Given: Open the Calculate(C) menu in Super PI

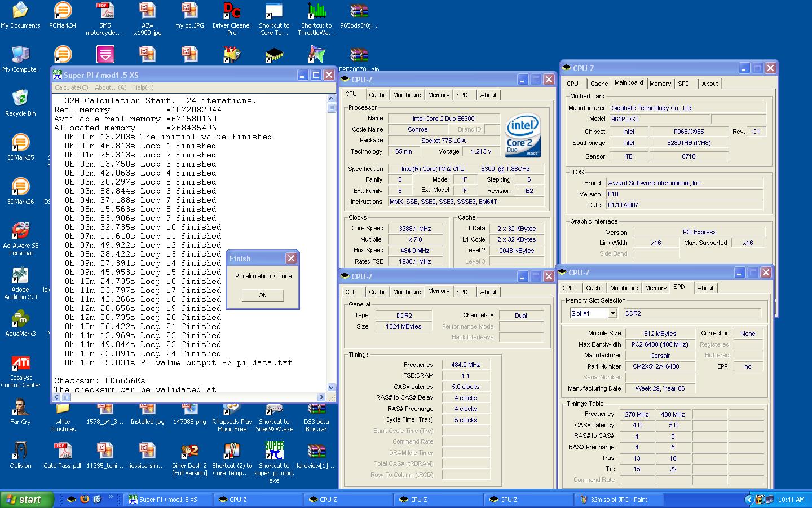Looking at the screenshot, I should (72, 87).
